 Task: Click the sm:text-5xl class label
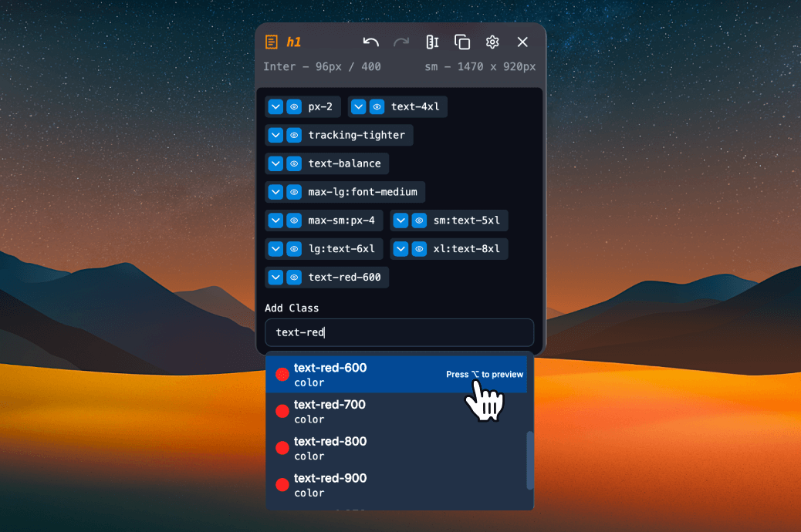(x=467, y=221)
